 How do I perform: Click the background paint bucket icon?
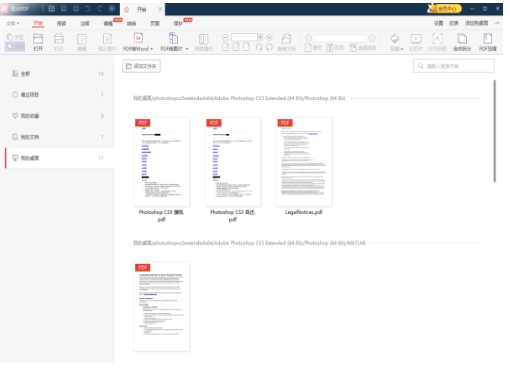(x=395, y=39)
